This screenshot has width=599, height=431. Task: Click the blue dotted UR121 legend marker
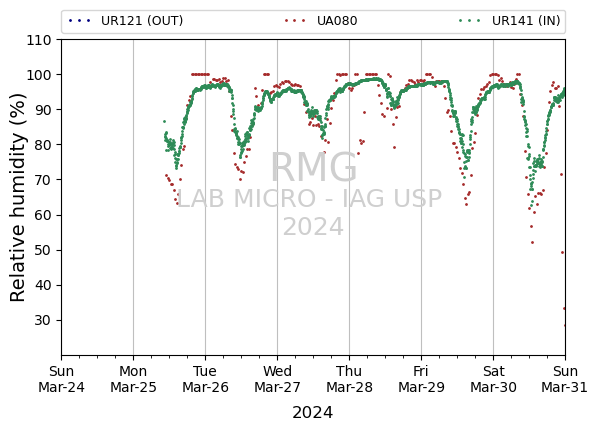click(80, 21)
